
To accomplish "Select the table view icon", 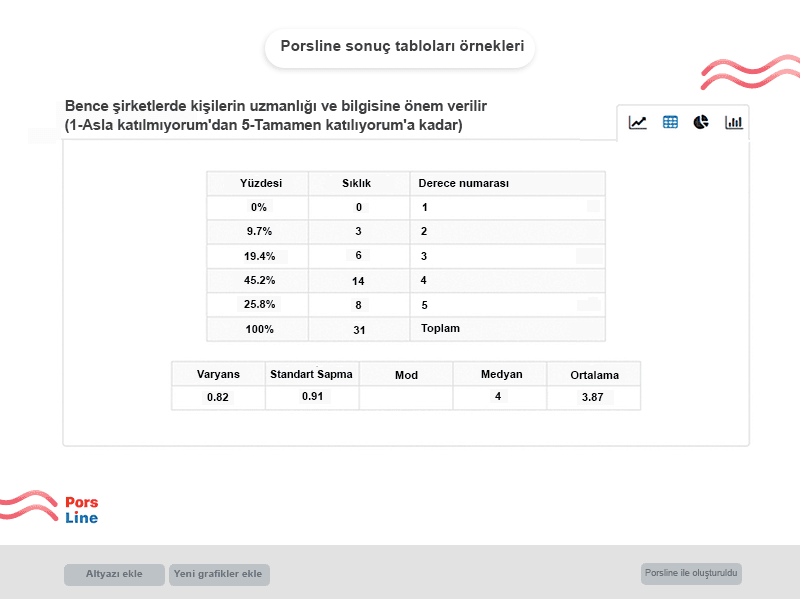I will coord(670,122).
